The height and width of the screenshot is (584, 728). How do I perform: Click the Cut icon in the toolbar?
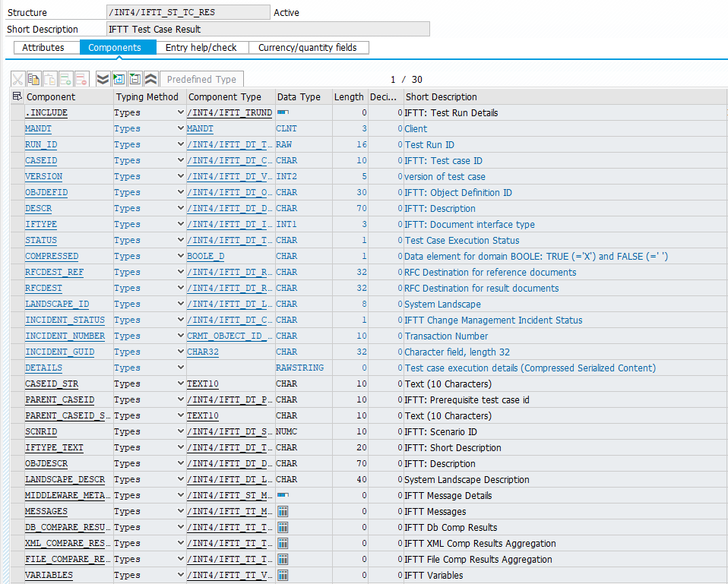coord(18,79)
